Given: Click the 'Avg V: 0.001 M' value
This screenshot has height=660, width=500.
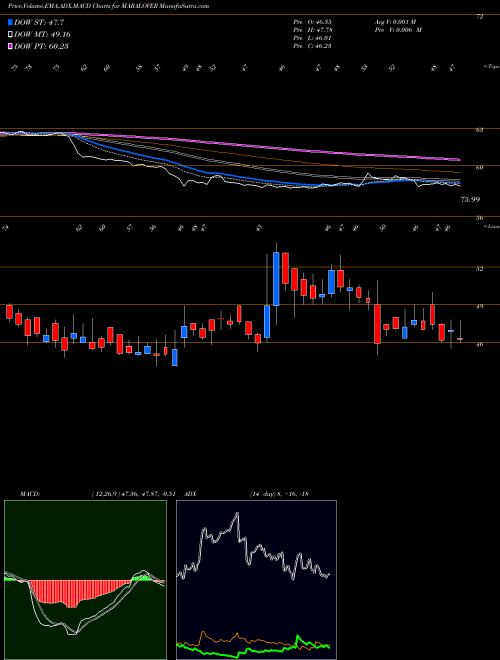Looking at the screenshot, I should click(x=395, y=21).
